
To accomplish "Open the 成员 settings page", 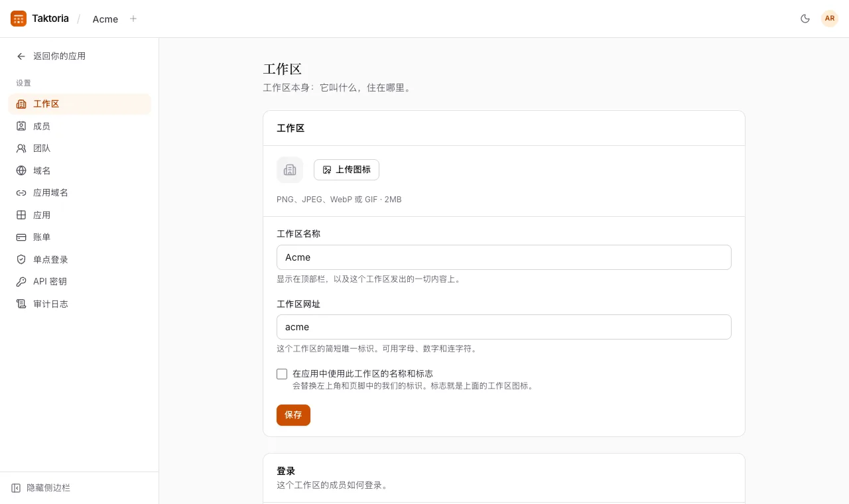I will [80, 126].
